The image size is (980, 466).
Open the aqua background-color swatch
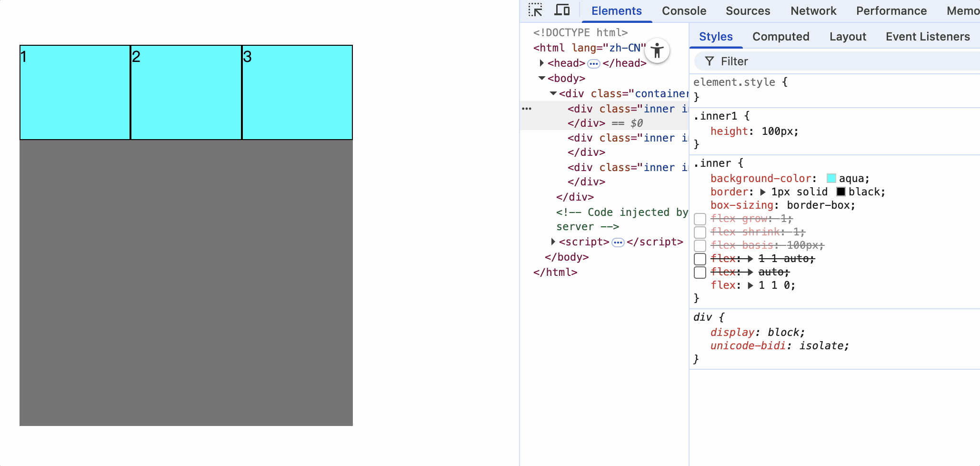pyautogui.click(x=831, y=178)
